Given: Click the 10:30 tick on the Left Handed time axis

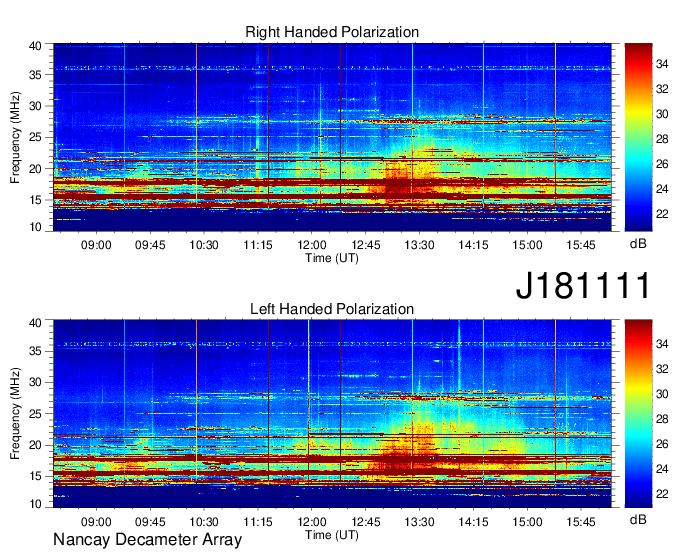Looking at the screenshot, I should 204,521.
